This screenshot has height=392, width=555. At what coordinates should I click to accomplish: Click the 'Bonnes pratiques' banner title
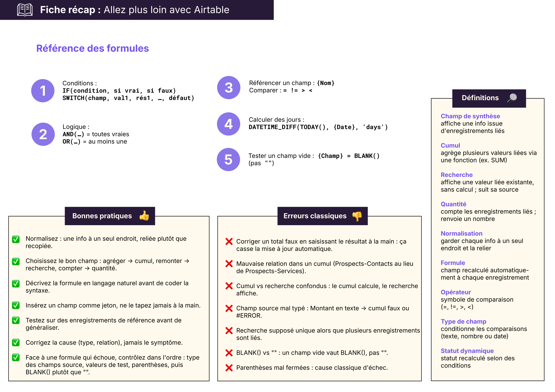coord(102,216)
